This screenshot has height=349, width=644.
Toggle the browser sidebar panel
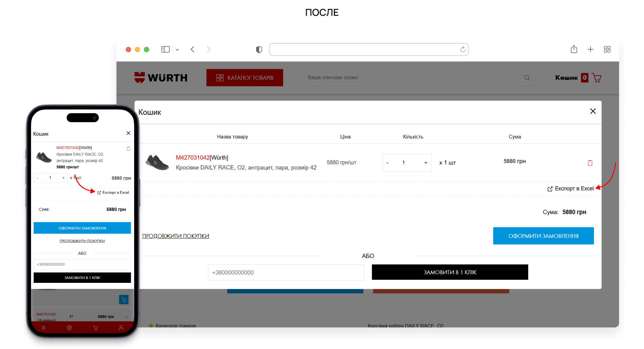(165, 49)
